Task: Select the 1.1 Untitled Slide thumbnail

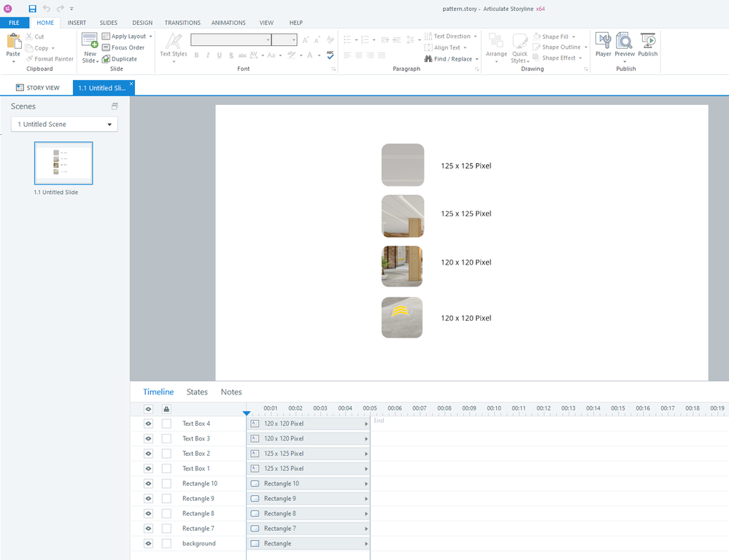Action: pos(63,163)
